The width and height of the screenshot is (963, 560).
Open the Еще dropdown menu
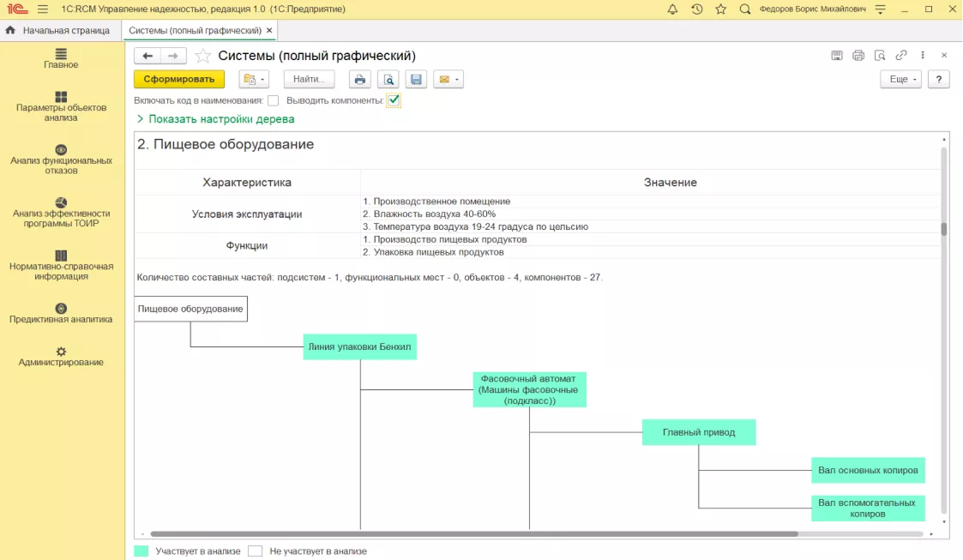point(901,79)
